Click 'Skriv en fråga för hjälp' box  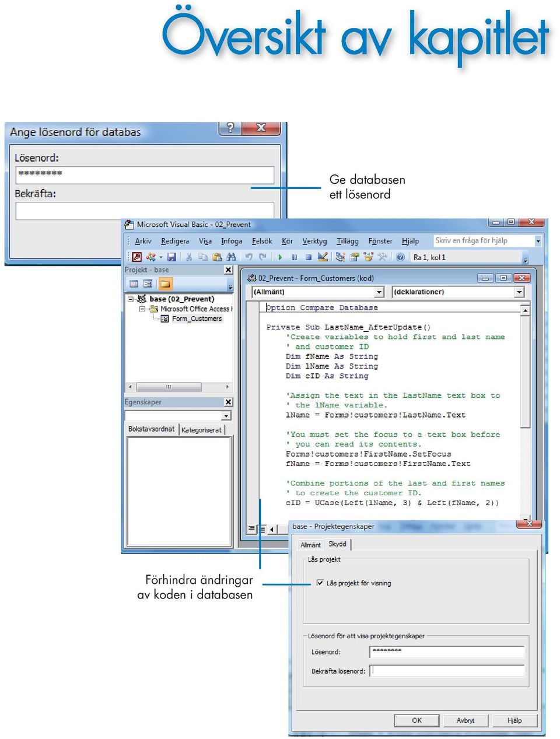(x=484, y=241)
